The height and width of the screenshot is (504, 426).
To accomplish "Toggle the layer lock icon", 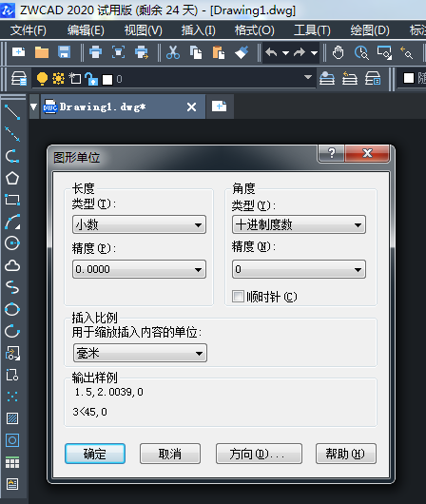I will (x=91, y=79).
